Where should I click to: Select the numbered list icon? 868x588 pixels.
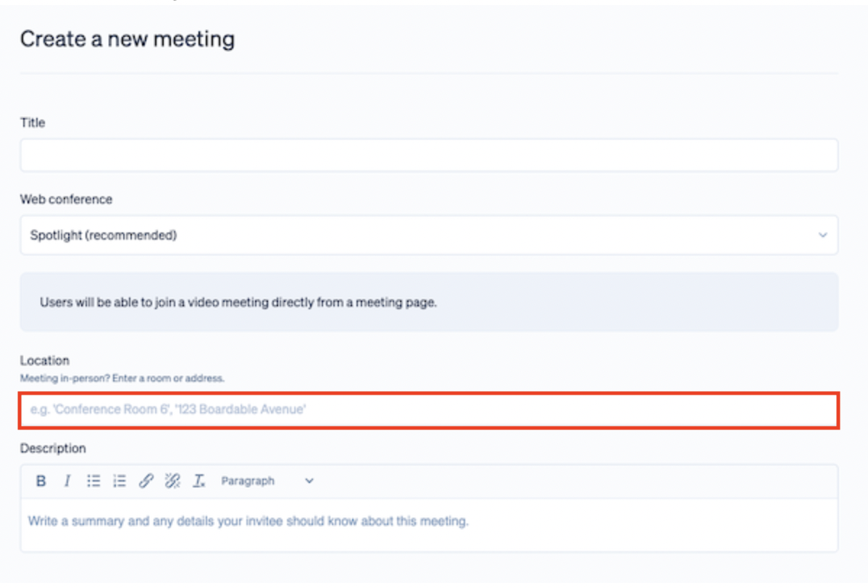[120, 480]
